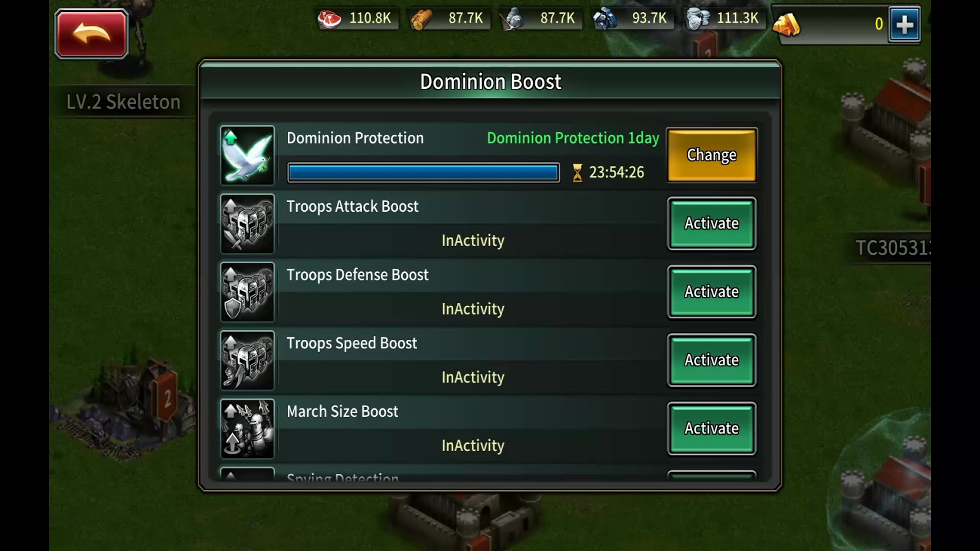This screenshot has width=980, height=551.
Task: Select the stone resource icon
Action: click(512, 19)
